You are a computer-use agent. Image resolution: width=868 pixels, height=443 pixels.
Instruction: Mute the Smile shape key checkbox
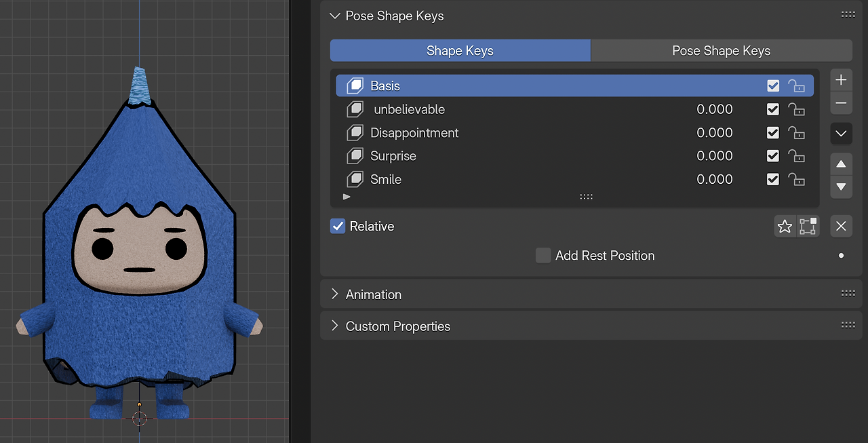click(x=773, y=180)
